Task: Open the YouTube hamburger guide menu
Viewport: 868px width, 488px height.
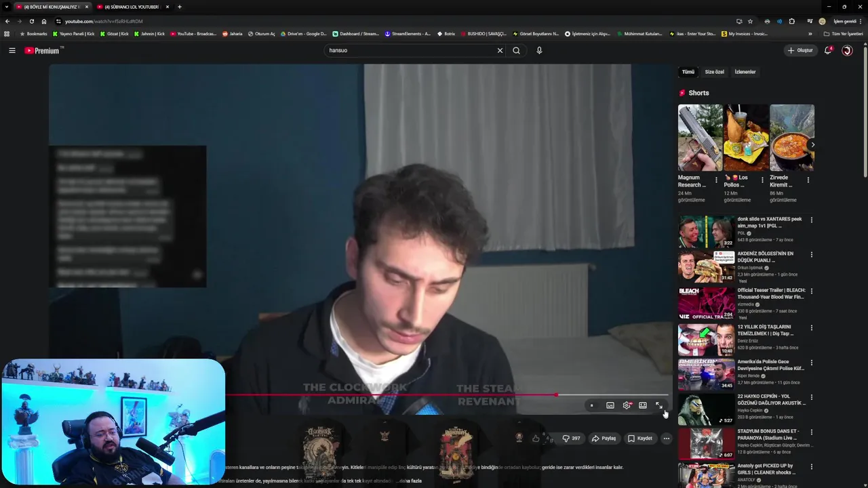Action: pyautogui.click(x=12, y=50)
